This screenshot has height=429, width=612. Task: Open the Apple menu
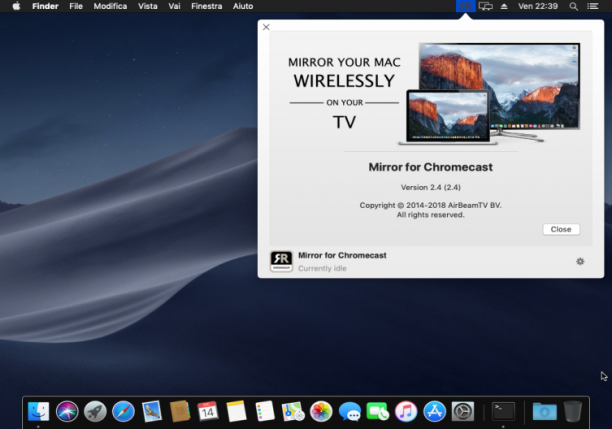16,6
